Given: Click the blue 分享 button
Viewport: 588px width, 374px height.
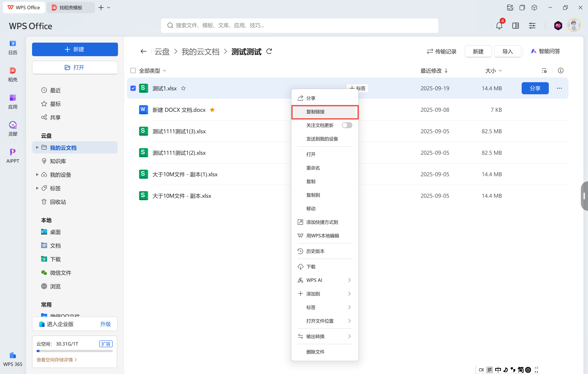Looking at the screenshot, I should 535,88.
